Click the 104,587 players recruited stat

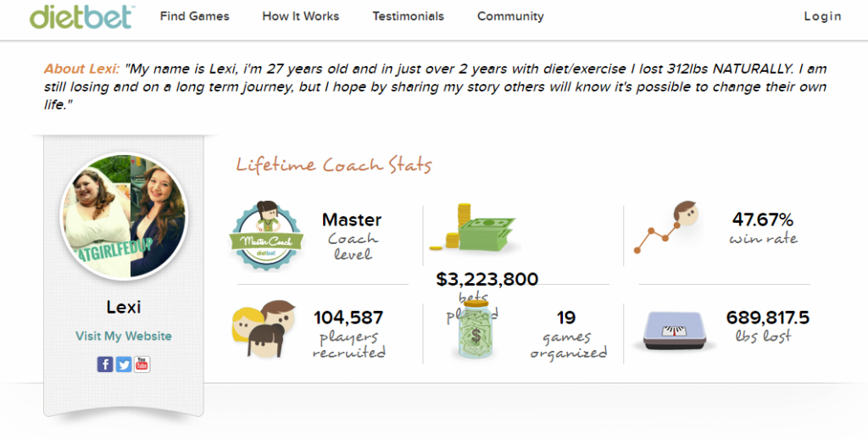click(x=348, y=319)
